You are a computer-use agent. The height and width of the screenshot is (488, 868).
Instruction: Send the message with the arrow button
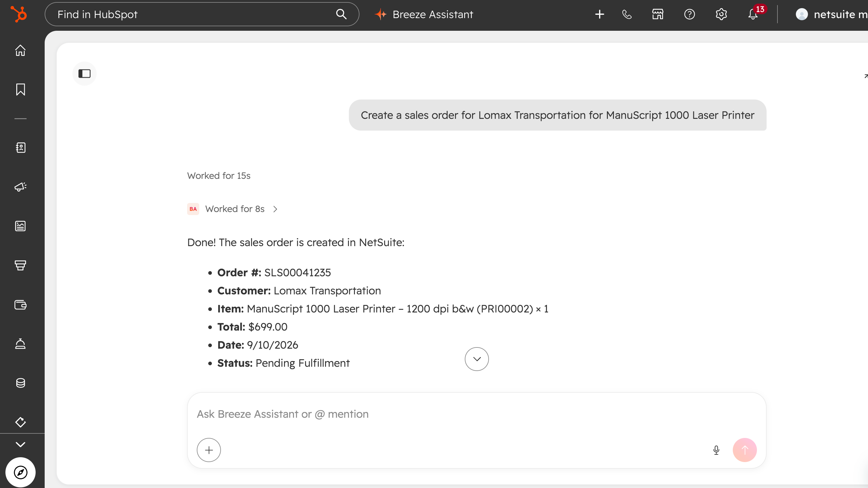pos(745,450)
